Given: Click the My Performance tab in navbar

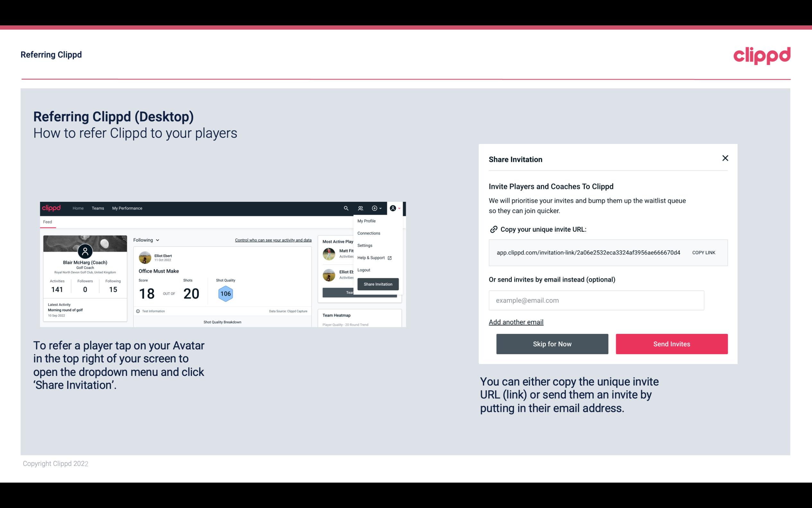Looking at the screenshot, I should [127, 208].
